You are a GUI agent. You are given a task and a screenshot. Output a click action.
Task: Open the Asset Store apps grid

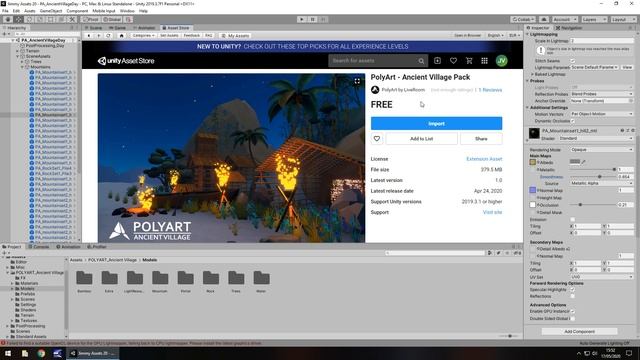coord(484,60)
